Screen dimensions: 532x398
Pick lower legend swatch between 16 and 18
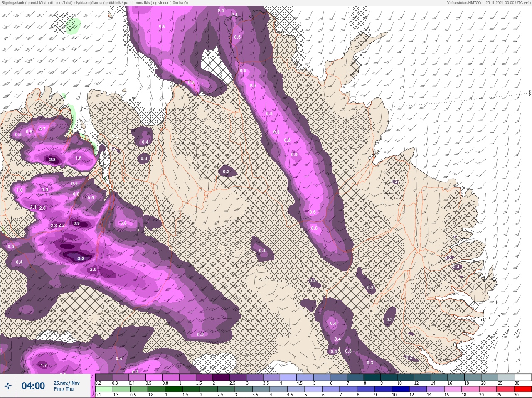click(453, 389)
